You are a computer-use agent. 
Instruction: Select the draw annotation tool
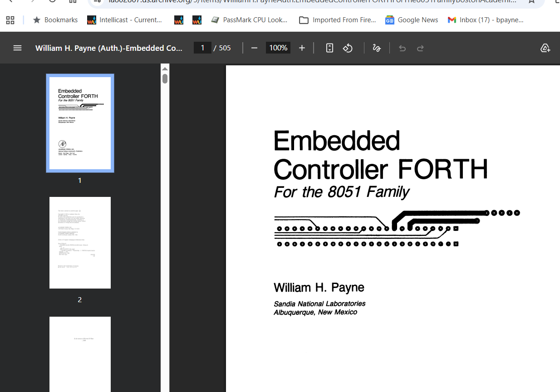coord(376,48)
